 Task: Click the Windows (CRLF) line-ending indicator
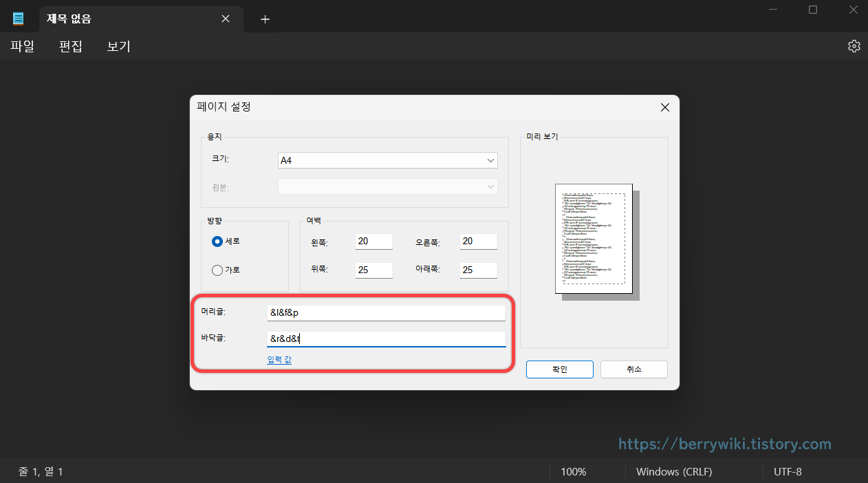674,471
